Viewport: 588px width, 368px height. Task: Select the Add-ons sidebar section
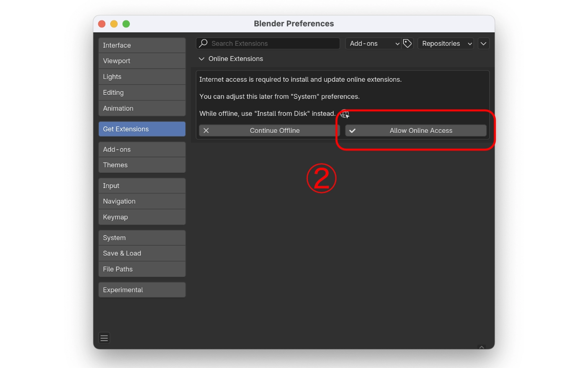point(142,150)
